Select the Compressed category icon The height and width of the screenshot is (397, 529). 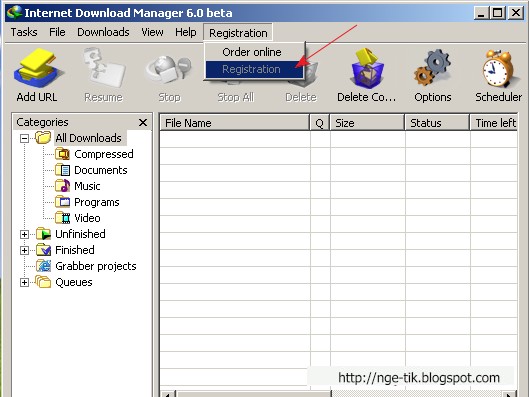[x=62, y=154]
